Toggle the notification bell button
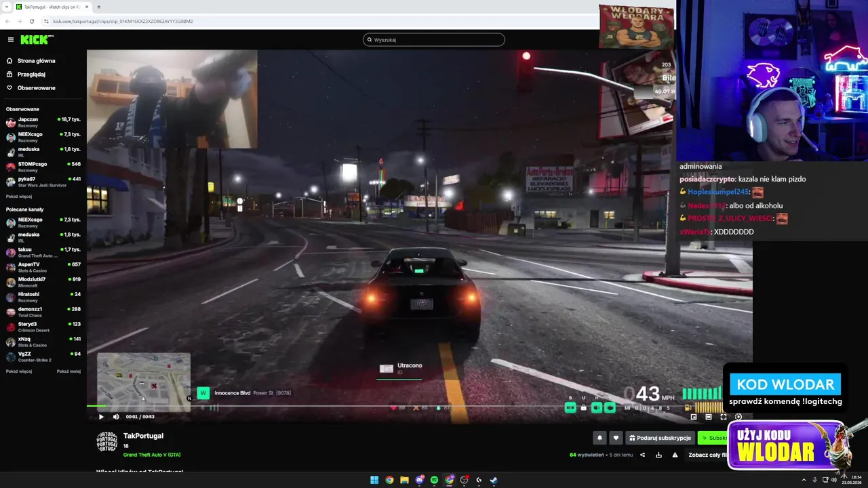The image size is (868, 488). pos(599,438)
